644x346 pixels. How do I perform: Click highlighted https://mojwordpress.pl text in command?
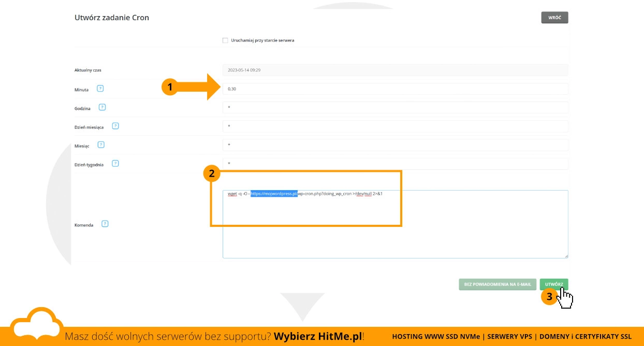[x=274, y=194]
